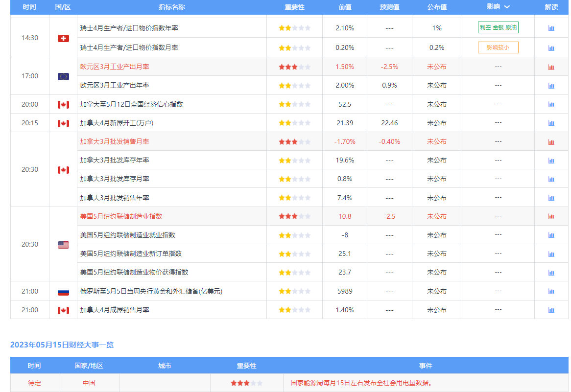
Task: Open chart icon for 美国5月纽约联储制造业就业指数
Action: [551, 235]
